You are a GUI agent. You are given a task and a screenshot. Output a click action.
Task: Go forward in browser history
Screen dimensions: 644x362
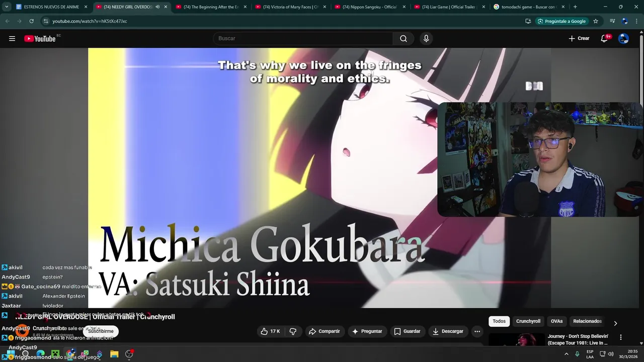[19, 21]
